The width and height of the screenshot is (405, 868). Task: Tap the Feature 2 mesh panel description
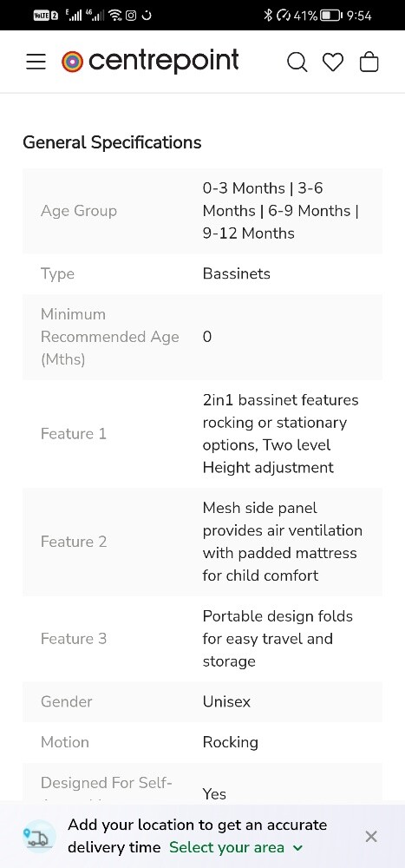click(282, 542)
